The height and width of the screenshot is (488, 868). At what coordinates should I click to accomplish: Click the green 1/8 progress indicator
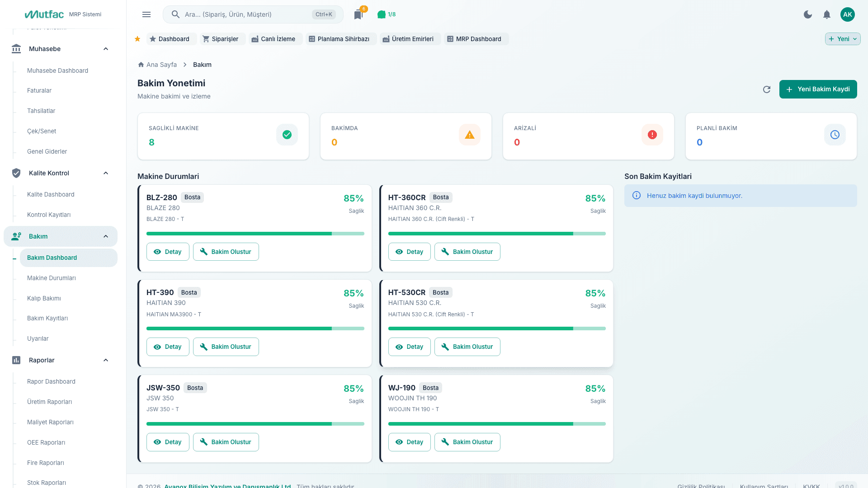pos(387,14)
